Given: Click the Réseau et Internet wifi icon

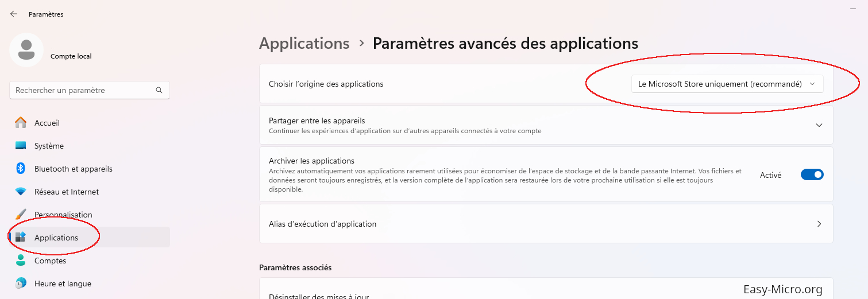Looking at the screenshot, I should (x=21, y=192).
